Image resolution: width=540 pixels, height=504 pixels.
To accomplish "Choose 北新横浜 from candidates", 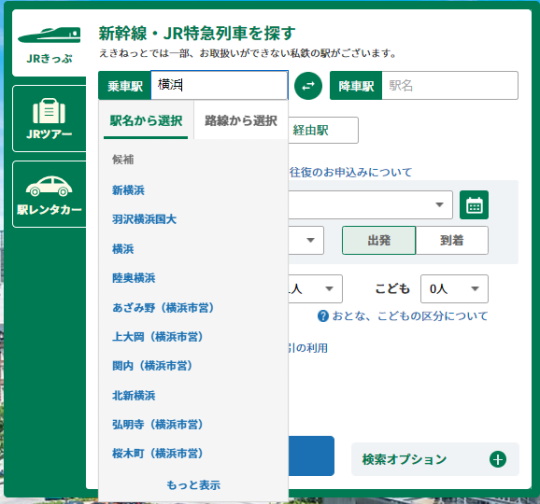I will pyautogui.click(x=134, y=395).
